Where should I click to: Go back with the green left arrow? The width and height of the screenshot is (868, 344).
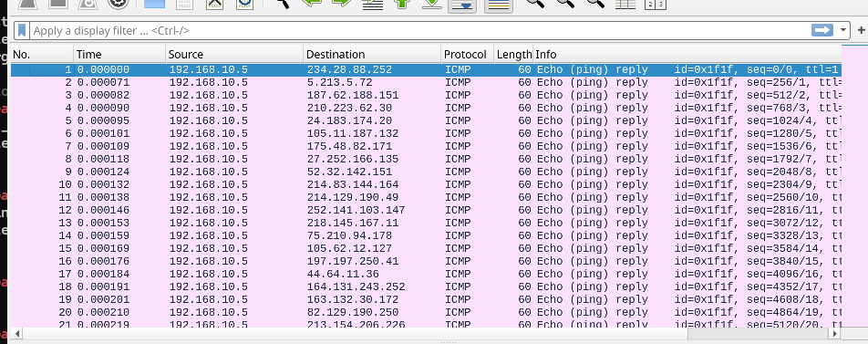312,3
